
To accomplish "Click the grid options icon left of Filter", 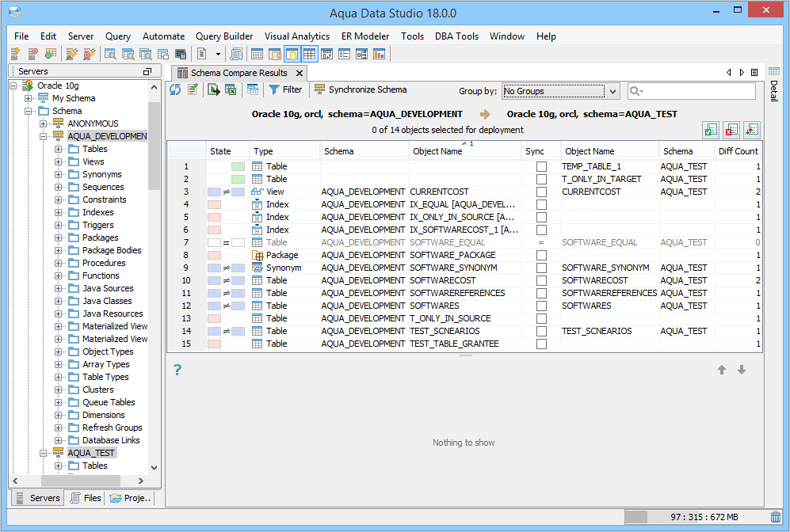I will 253,89.
